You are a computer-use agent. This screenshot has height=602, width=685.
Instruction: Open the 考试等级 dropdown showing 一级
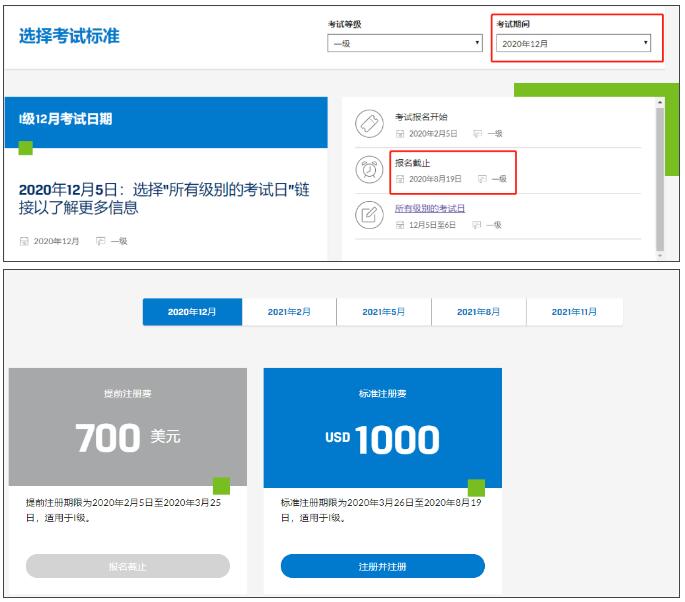pyautogui.click(x=405, y=43)
